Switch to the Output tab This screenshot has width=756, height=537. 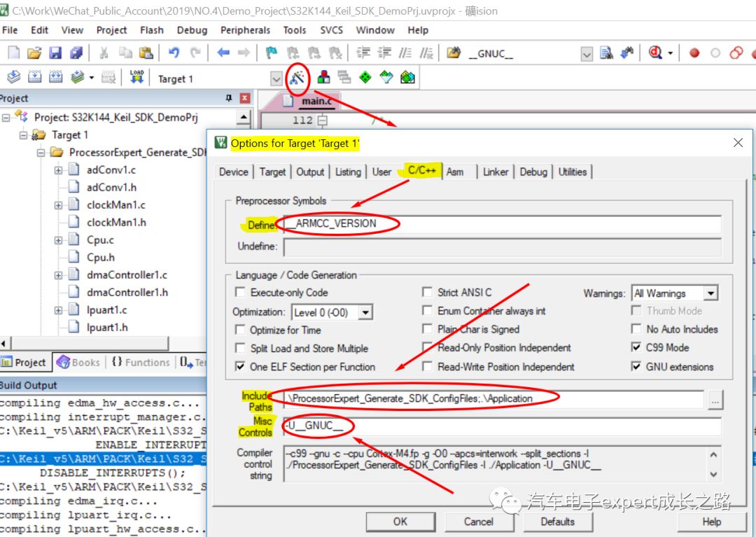pyautogui.click(x=310, y=172)
